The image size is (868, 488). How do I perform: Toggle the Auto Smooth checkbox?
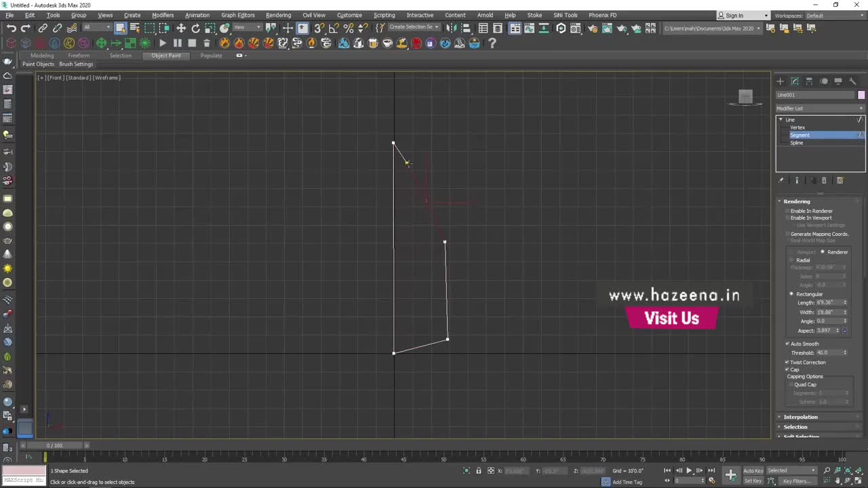pos(787,344)
